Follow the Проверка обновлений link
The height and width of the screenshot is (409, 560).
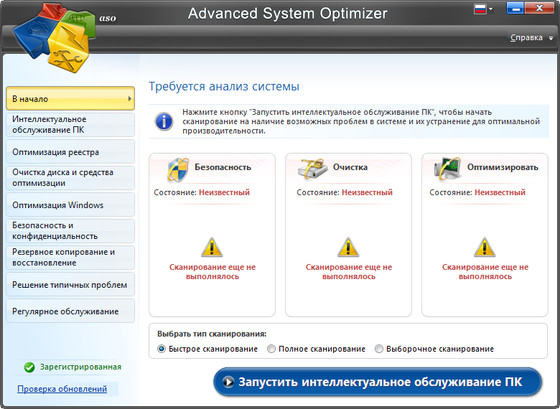tap(62, 389)
